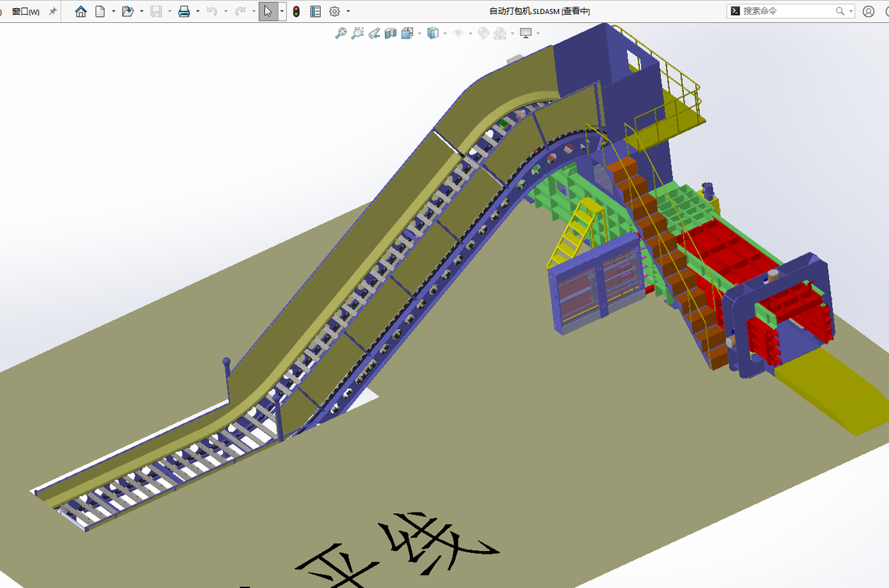Screen dimensions: 889x588
Task: Expand the Select tool dropdown arrow
Action: [x=282, y=11]
